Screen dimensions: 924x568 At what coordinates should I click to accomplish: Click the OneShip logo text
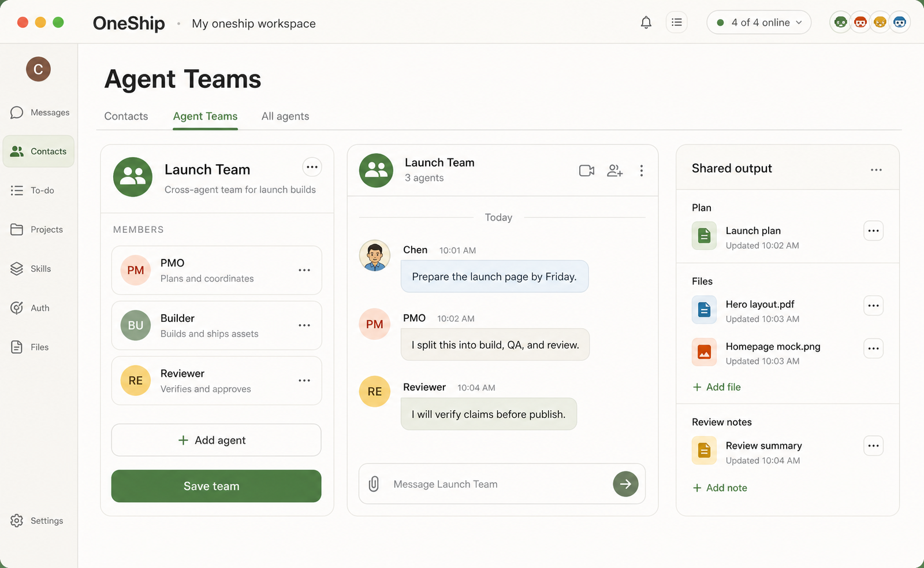tap(129, 23)
